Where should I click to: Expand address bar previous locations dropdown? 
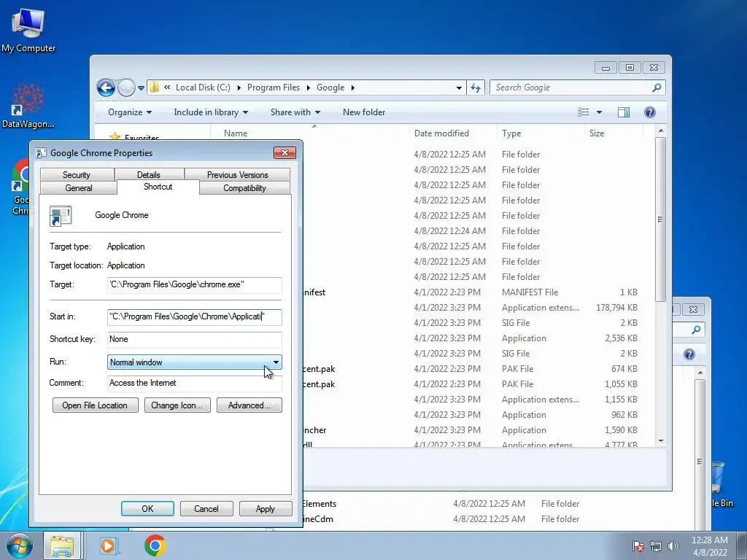tap(459, 87)
